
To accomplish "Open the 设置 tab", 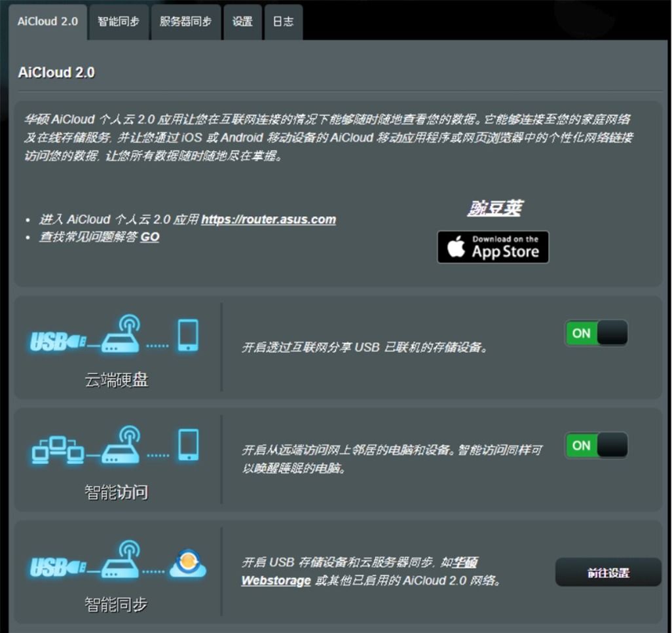I will click(242, 22).
